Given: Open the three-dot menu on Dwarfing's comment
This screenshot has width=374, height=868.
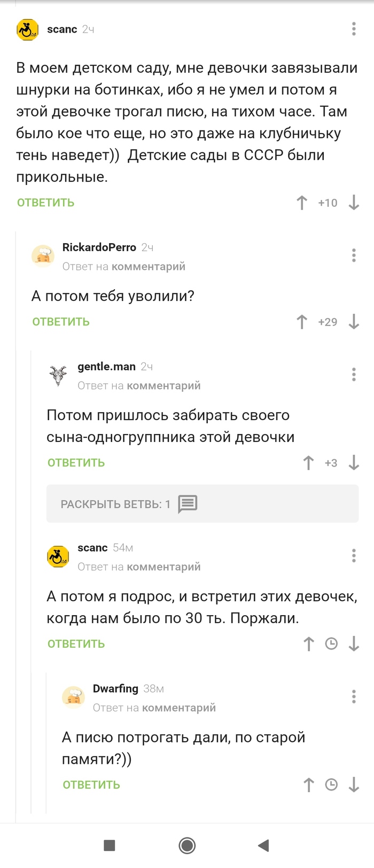Looking at the screenshot, I should pos(353,696).
